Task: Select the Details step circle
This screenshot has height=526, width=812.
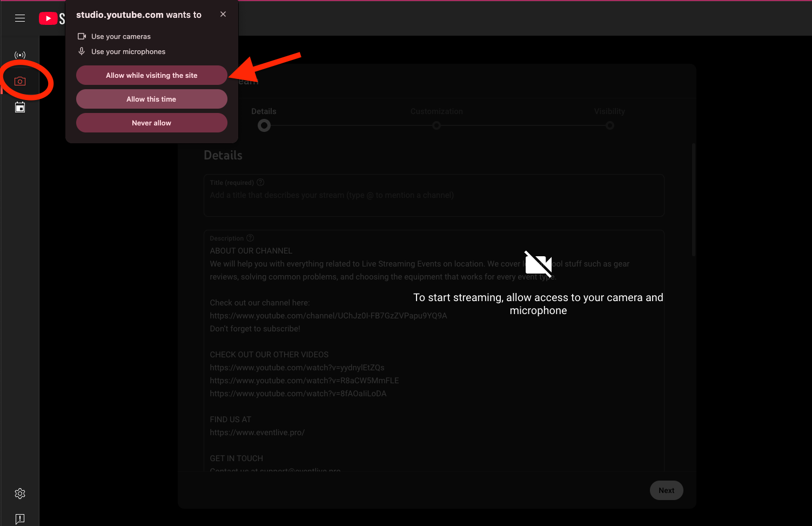Action: (x=264, y=125)
